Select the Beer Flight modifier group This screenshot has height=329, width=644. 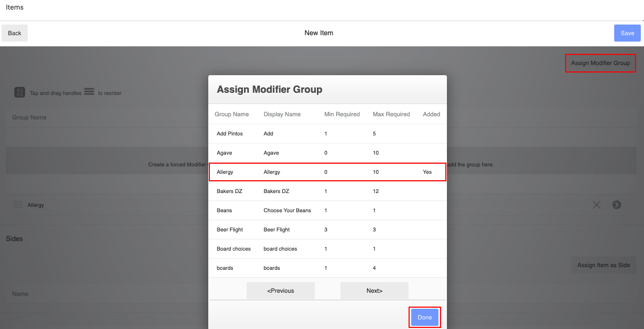tap(327, 229)
